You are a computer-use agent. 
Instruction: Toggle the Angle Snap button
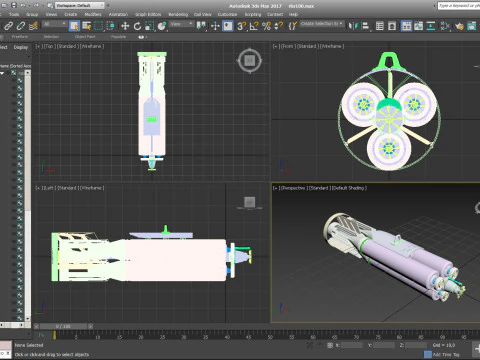(254, 26)
